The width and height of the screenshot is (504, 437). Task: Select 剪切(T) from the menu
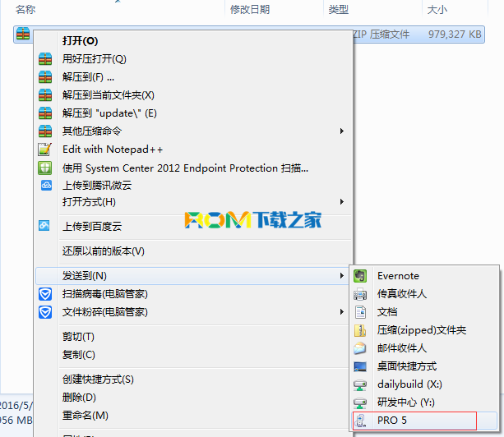pyautogui.click(x=78, y=337)
